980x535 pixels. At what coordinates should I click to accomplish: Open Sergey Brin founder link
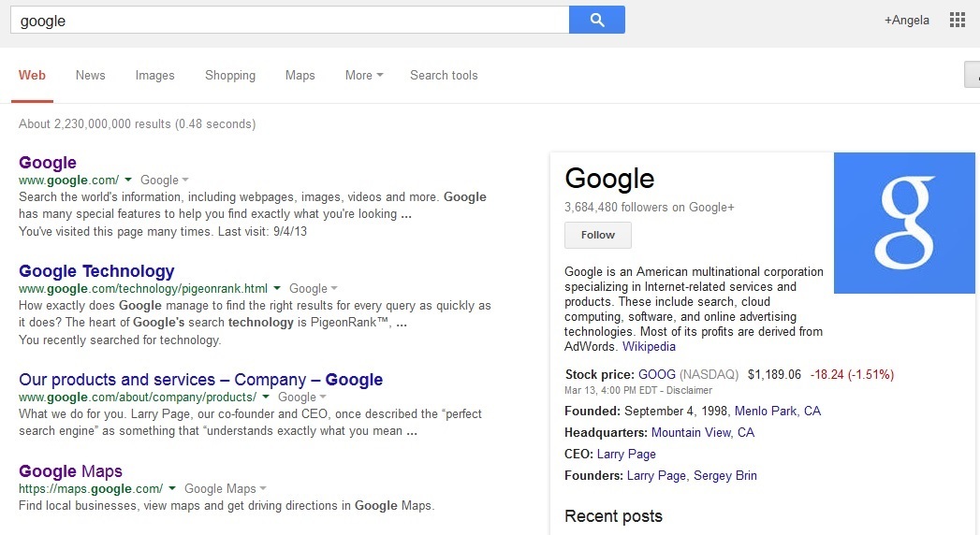[x=725, y=475]
